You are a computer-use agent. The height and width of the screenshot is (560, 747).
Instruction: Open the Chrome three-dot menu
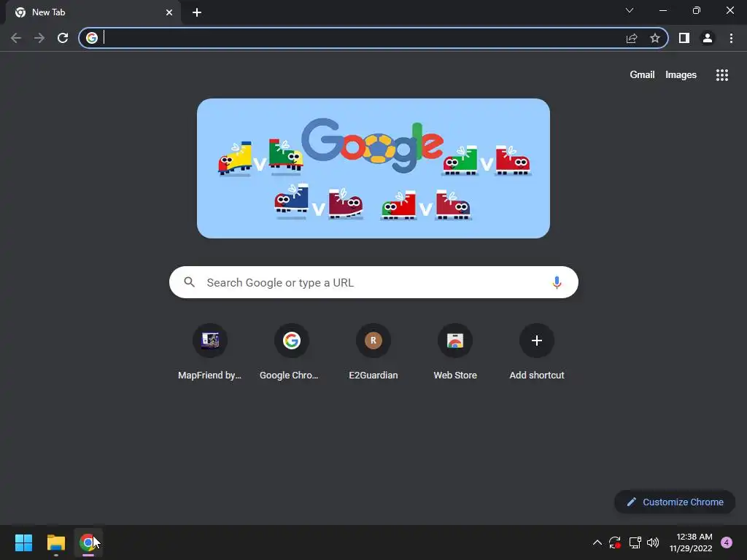pyautogui.click(x=731, y=38)
